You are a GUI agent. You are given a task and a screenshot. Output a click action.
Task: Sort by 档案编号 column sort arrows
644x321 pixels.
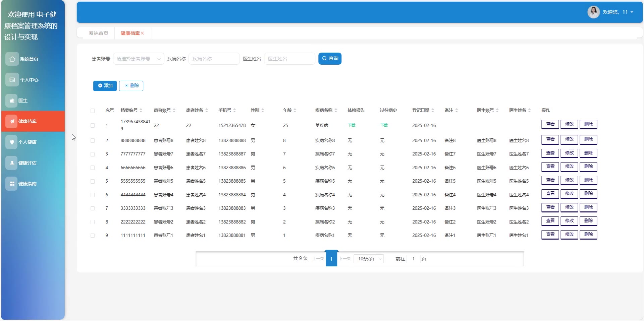(x=141, y=110)
